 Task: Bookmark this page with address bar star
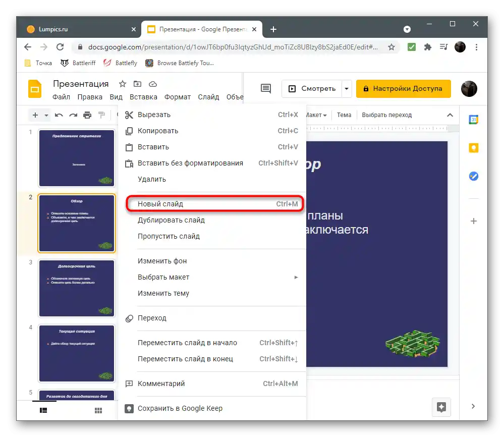coord(391,47)
